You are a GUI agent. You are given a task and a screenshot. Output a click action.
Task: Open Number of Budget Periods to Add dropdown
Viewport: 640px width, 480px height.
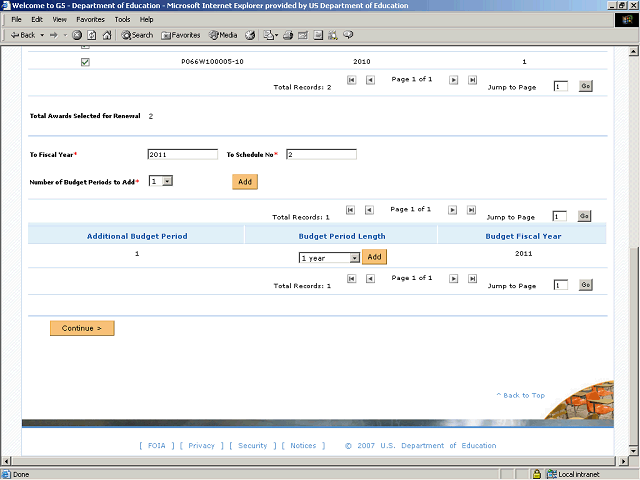(167, 181)
